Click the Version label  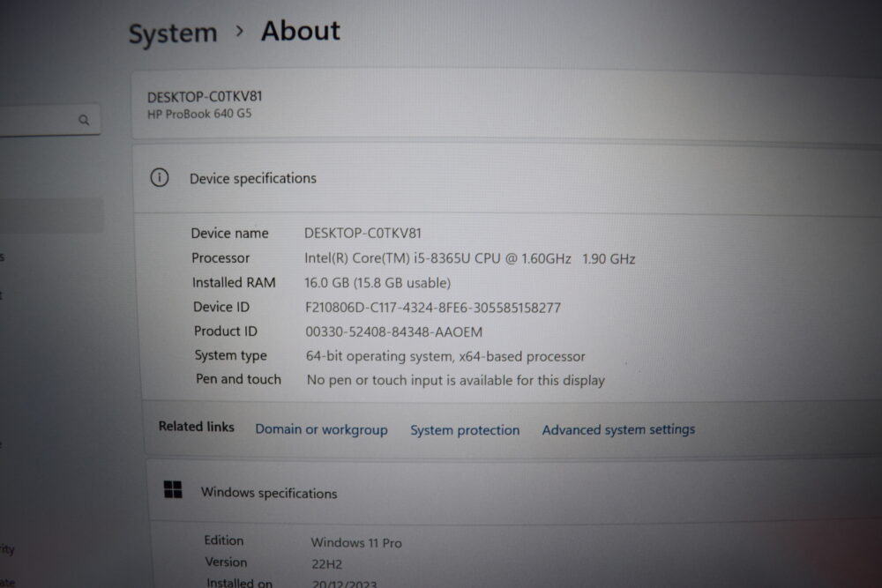click(x=226, y=562)
